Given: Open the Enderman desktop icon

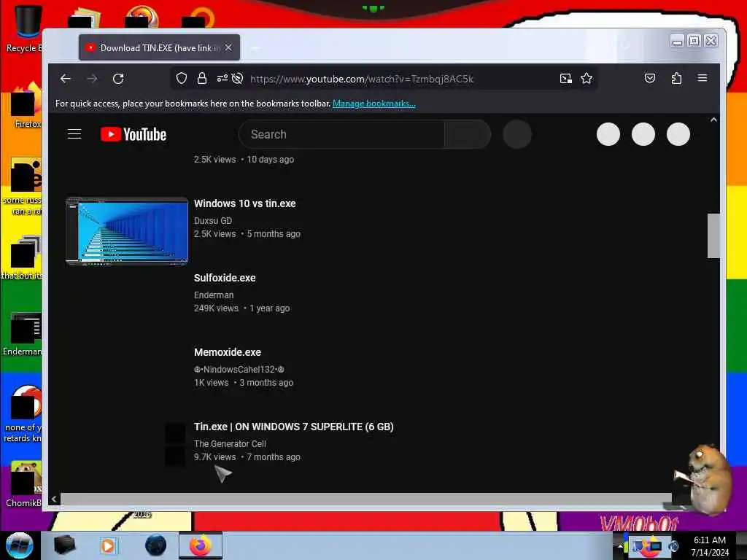Looking at the screenshot, I should point(23,335).
